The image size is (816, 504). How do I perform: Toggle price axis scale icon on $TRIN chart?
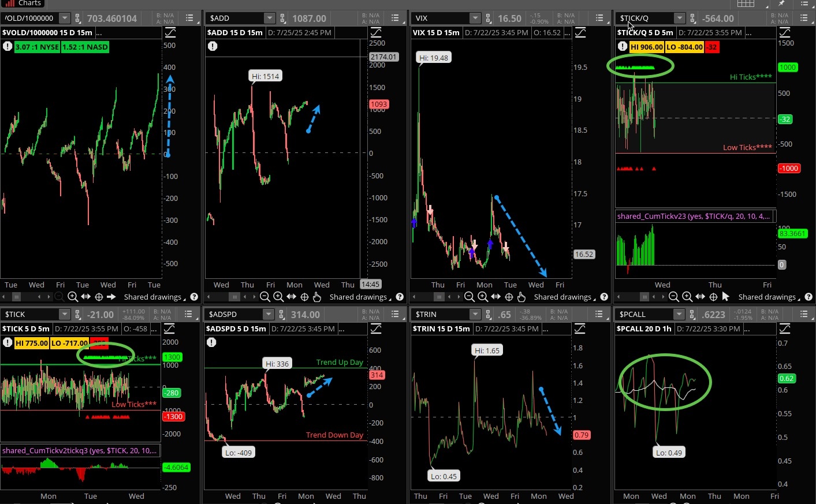(580, 328)
